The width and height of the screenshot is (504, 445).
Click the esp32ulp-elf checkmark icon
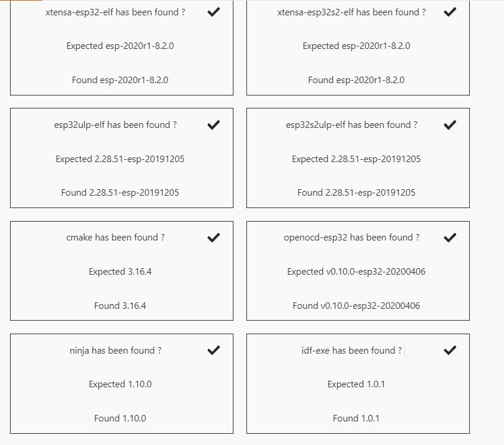(x=213, y=124)
